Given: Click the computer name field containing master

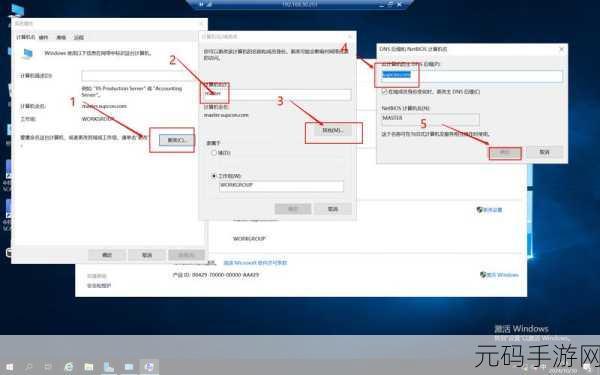Looking at the screenshot, I should 276,94.
